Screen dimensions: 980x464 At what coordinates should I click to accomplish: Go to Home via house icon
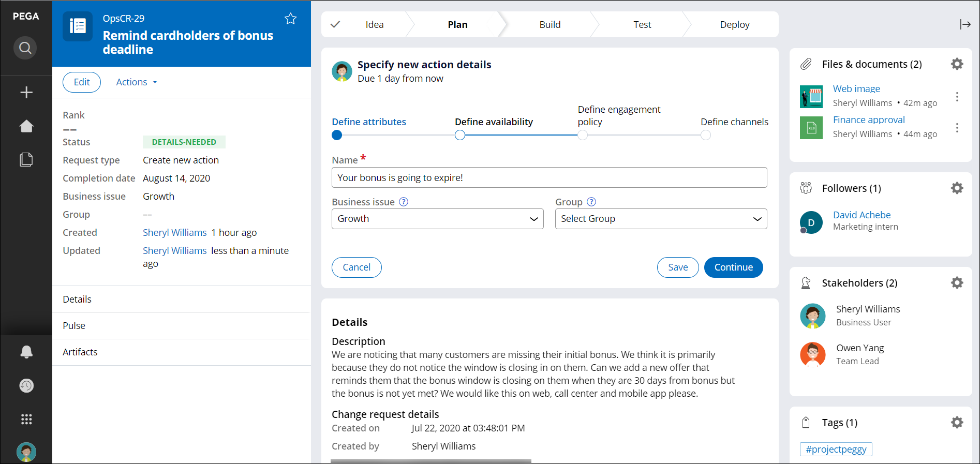pos(26,126)
